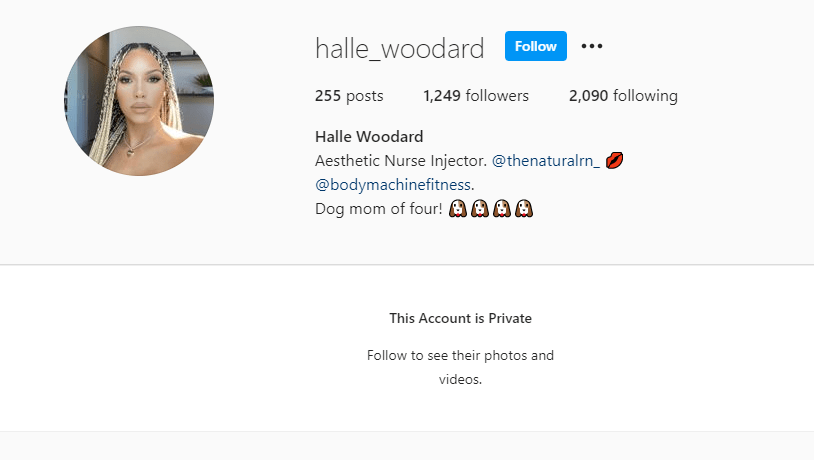The height and width of the screenshot is (460, 814).
Task: View the 2,090 following list
Action: [x=623, y=96]
